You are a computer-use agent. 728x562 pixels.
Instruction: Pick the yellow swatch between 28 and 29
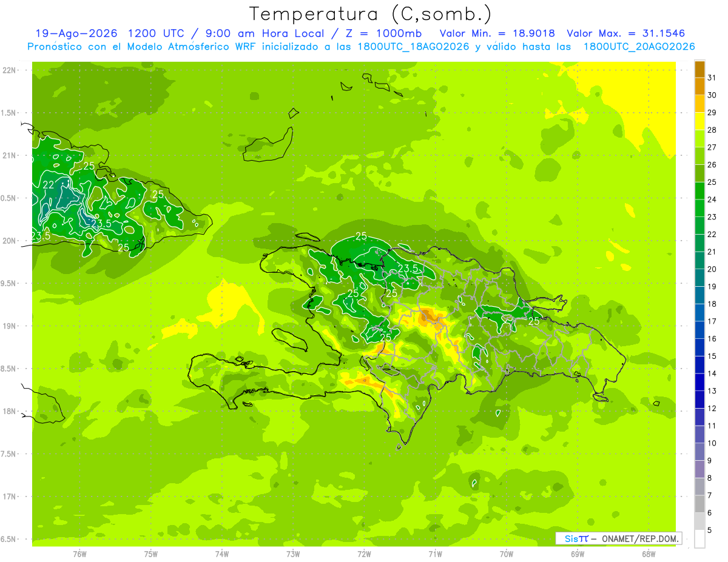[699, 121]
